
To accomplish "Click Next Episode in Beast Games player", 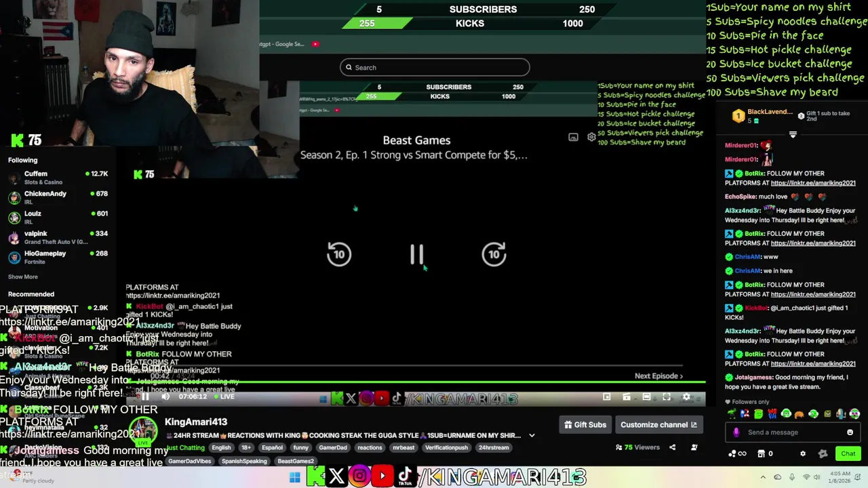I will [x=658, y=375].
